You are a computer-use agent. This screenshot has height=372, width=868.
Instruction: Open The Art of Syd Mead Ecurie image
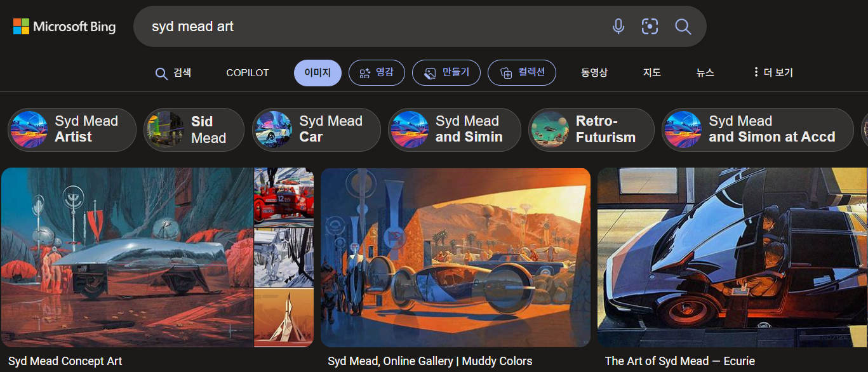(x=732, y=257)
